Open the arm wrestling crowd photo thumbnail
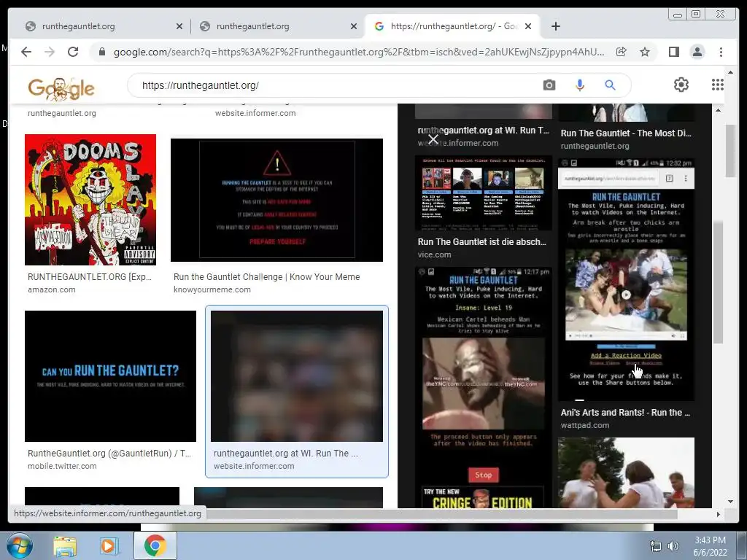 coord(626,472)
